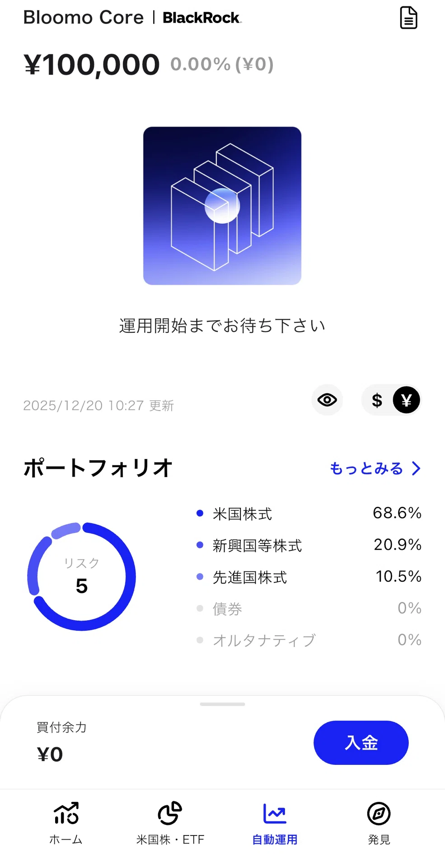Select 米国株式 68.6% allocation row
445x868 pixels.
[309, 514]
